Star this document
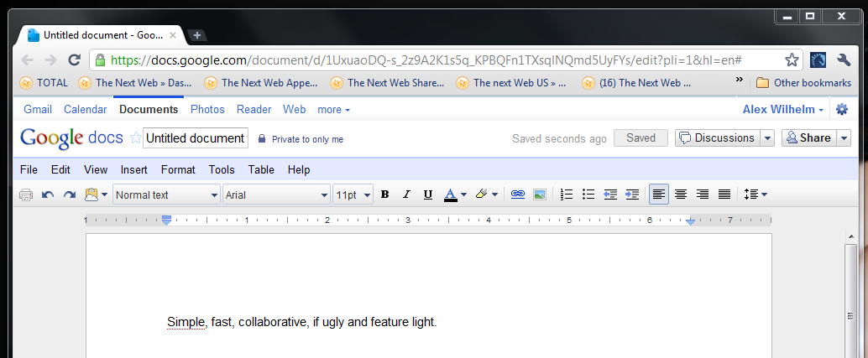 [x=135, y=138]
